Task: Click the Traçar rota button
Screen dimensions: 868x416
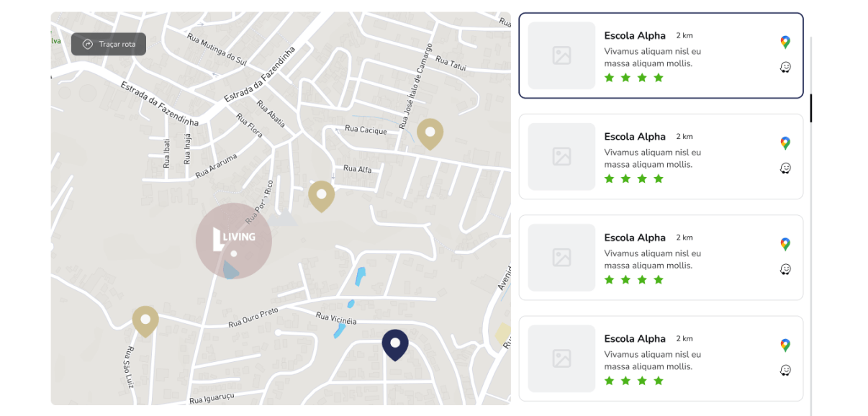Action: (109, 44)
